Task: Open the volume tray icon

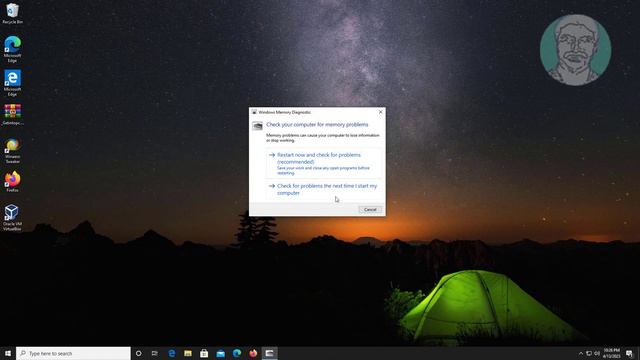Action: pyautogui.click(x=597, y=353)
